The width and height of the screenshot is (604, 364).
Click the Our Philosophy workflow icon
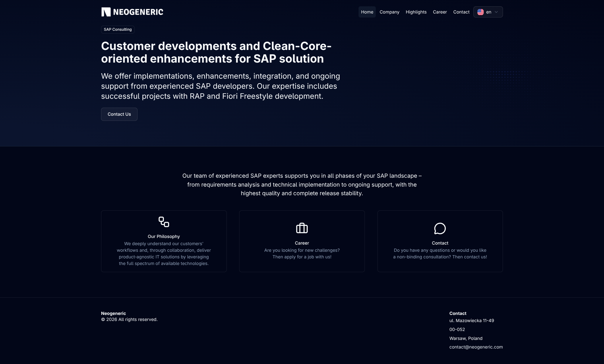point(164,222)
